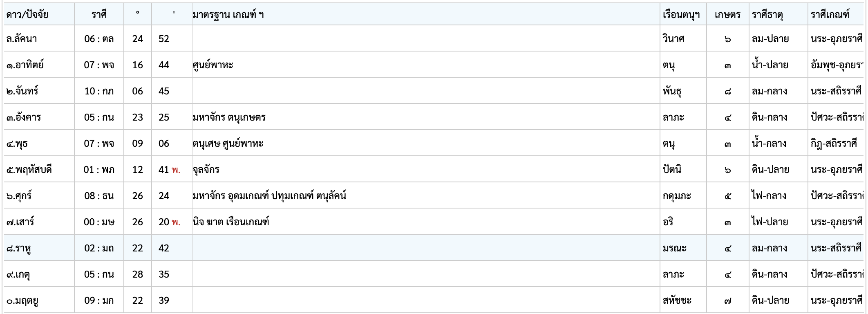Select the ๑.อาทิตย์ planet row

coord(25,65)
